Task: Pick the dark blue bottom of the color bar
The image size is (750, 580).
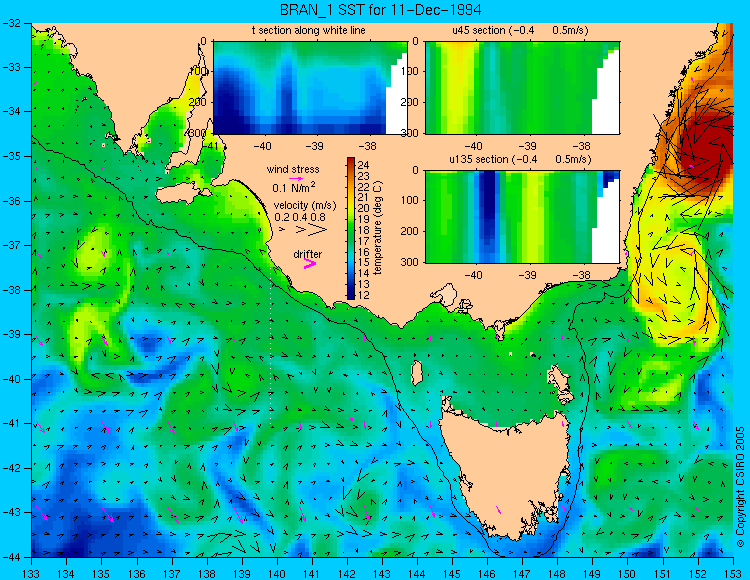Action: pyautogui.click(x=351, y=295)
